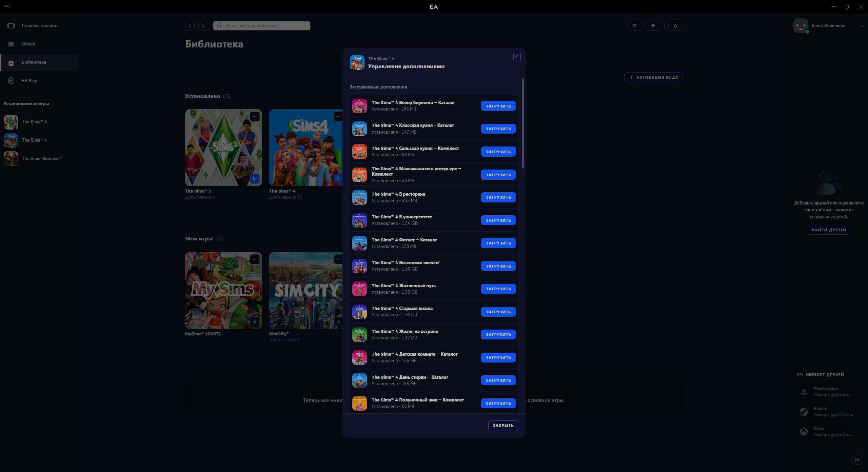This screenshot has height=472, width=868.
Task: Click Классная кухня add-on icon
Action: [359, 129]
